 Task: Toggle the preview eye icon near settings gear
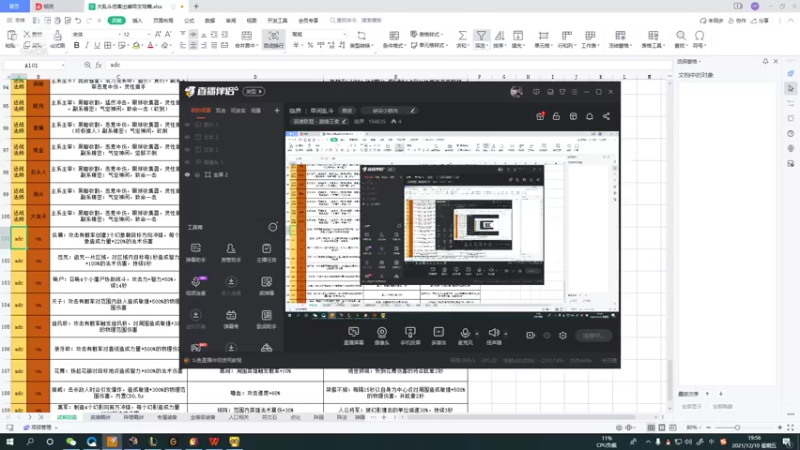pos(547,335)
